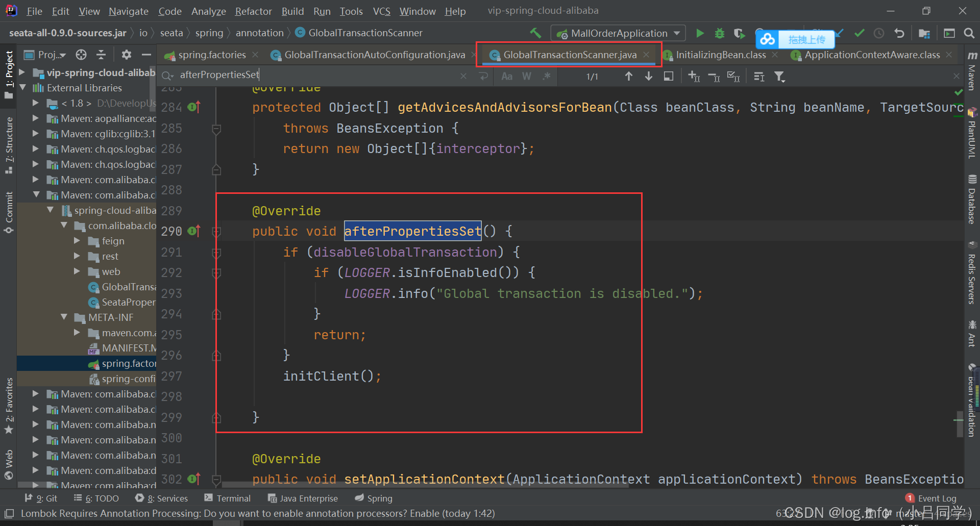Image resolution: width=980 pixels, height=526 pixels.
Task: Open Search Everywhere magnifier icon
Action: 969,33
